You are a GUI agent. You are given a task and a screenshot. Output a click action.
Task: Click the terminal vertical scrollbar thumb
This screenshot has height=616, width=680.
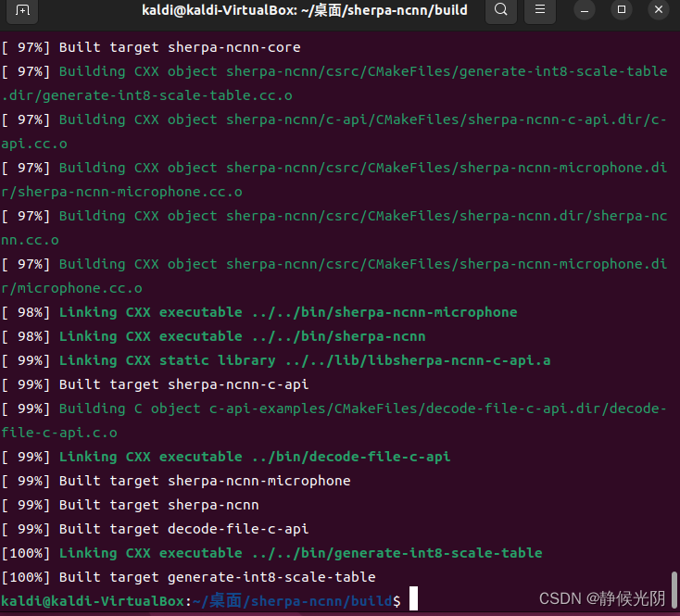(674, 590)
